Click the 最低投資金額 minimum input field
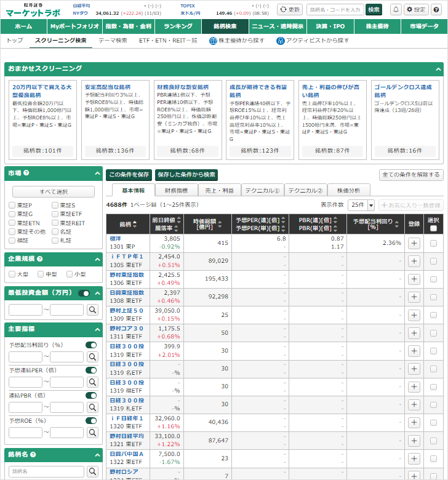The width and height of the screenshot is (448, 480). 25,310
